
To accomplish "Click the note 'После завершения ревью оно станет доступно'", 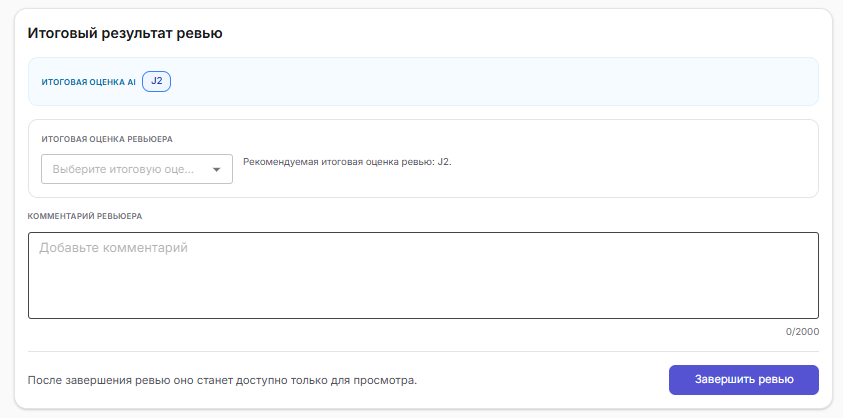I will (222, 380).
